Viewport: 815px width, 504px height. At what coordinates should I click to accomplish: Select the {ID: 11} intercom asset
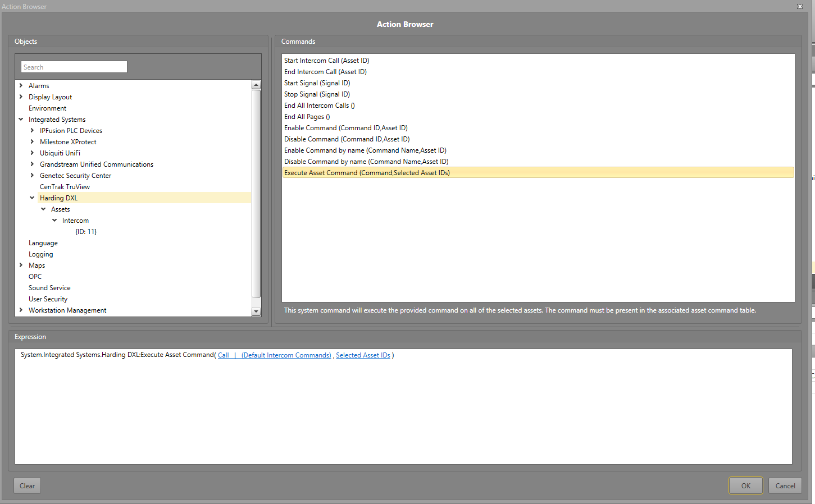[86, 232]
